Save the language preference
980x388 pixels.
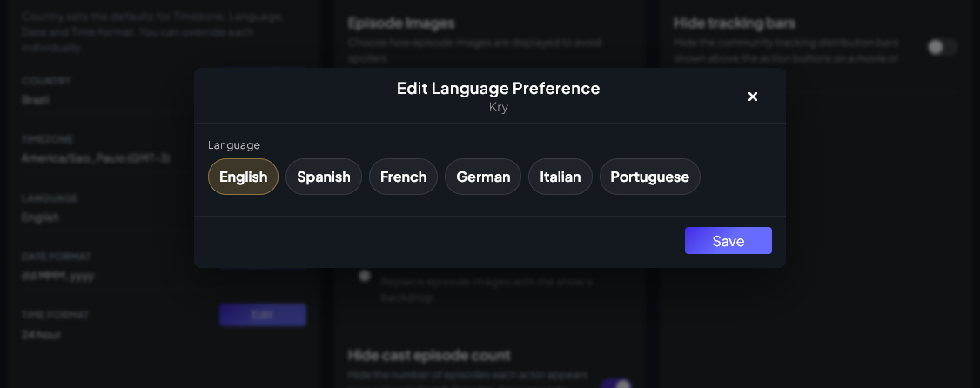[728, 241]
